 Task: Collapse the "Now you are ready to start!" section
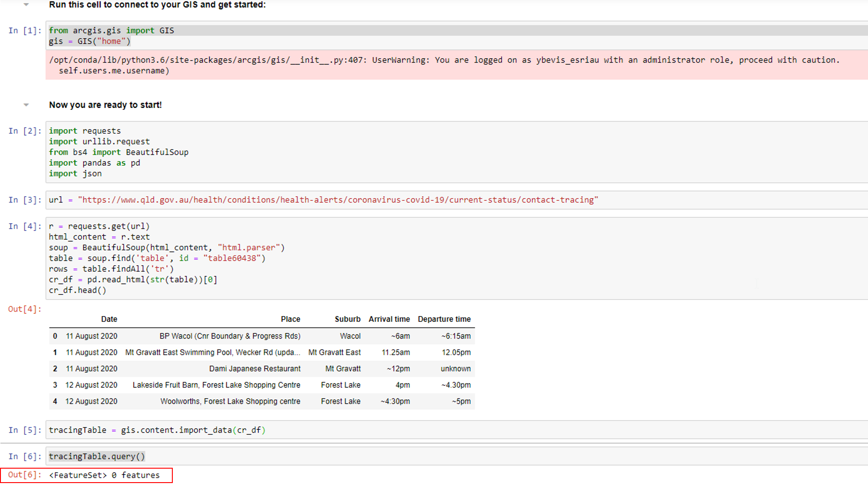click(26, 105)
